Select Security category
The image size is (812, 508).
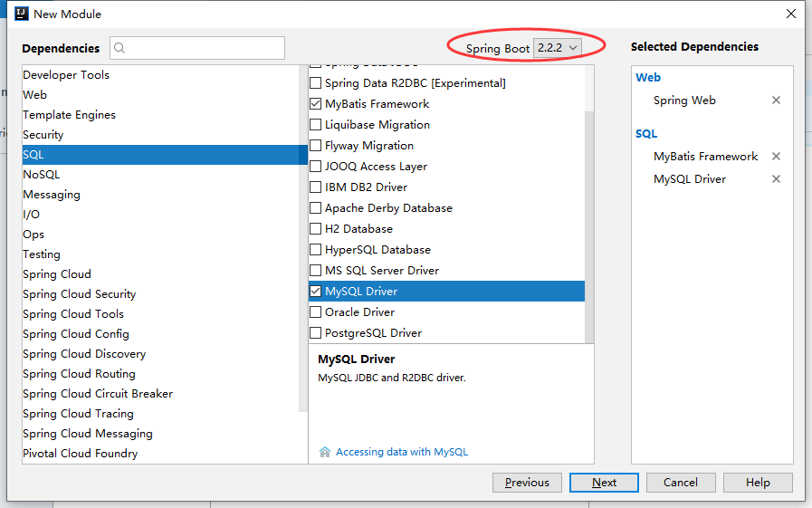tap(160, 135)
